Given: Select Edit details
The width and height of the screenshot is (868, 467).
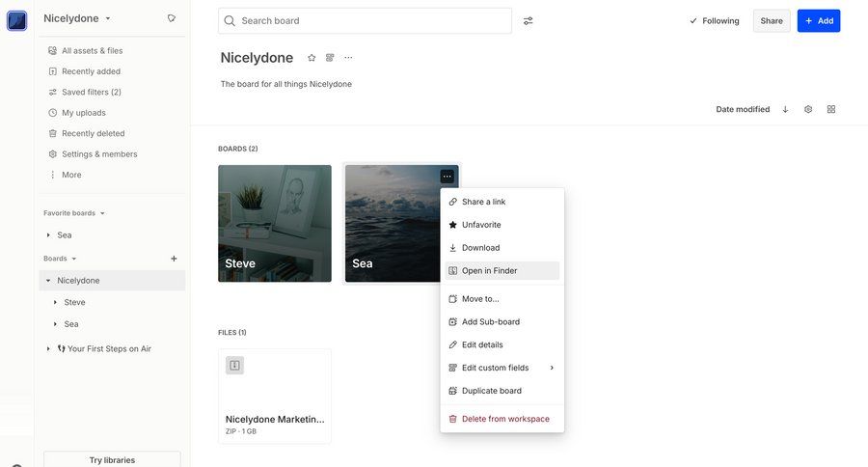Looking at the screenshot, I should click(x=502, y=344).
